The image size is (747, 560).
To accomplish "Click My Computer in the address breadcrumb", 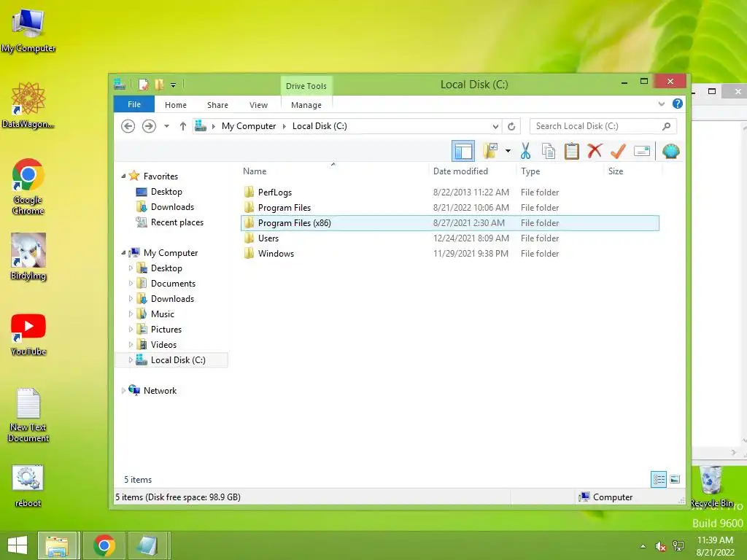I will [249, 126].
